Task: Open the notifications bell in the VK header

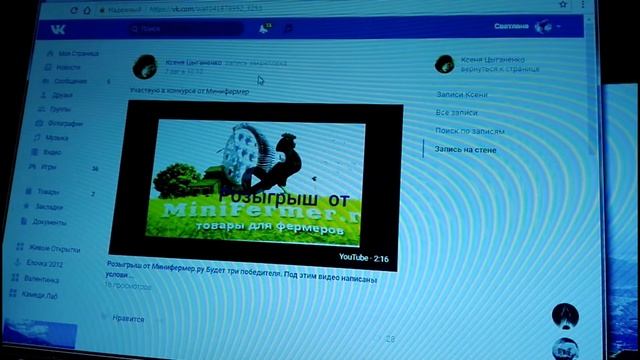Action: (264, 29)
